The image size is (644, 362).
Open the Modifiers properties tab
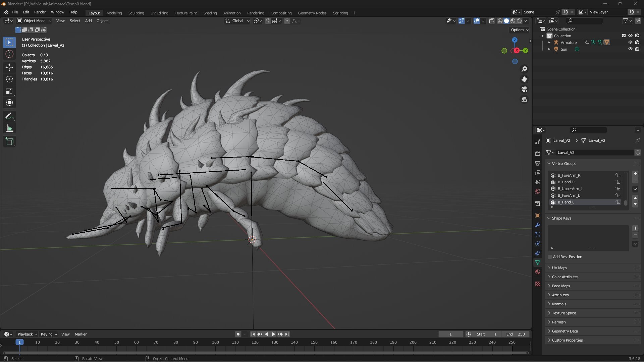click(x=538, y=225)
